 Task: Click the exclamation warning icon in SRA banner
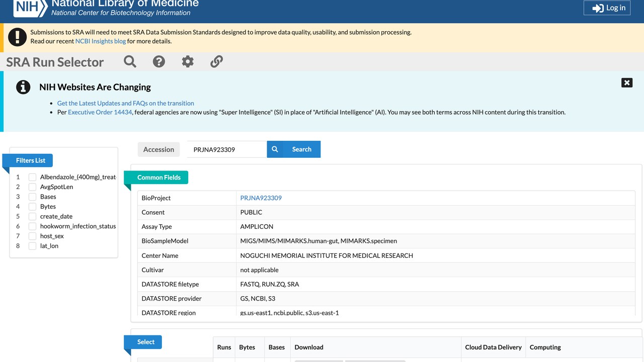click(18, 37)
